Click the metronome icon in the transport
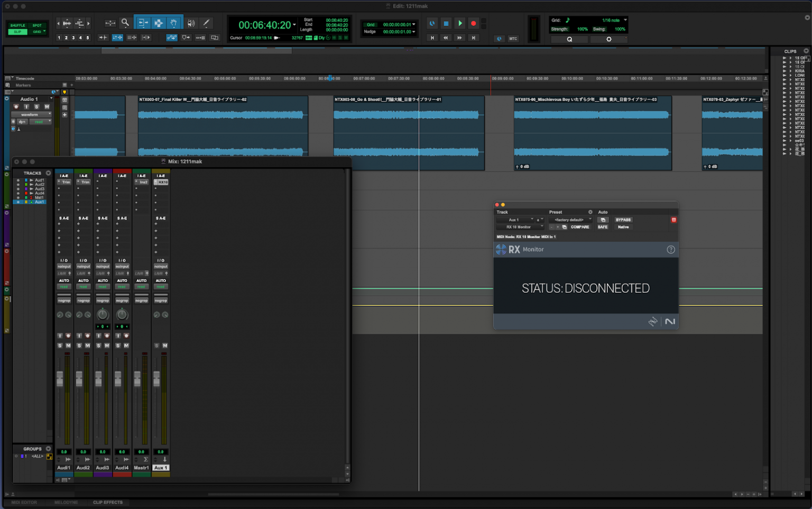Viewport: 812px width, 509px height. coord(432,23)
